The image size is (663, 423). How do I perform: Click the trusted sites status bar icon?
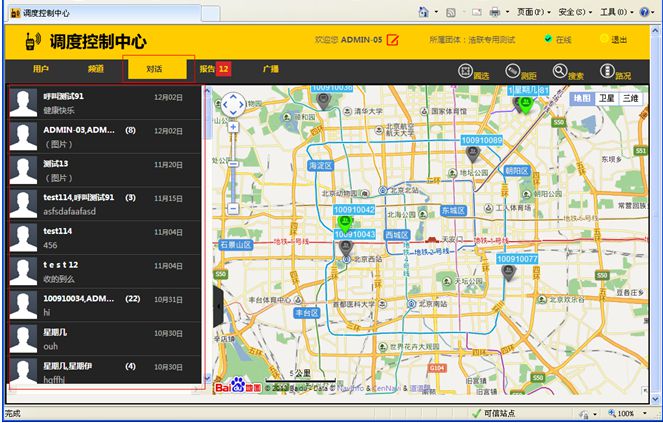click(477, 413)
